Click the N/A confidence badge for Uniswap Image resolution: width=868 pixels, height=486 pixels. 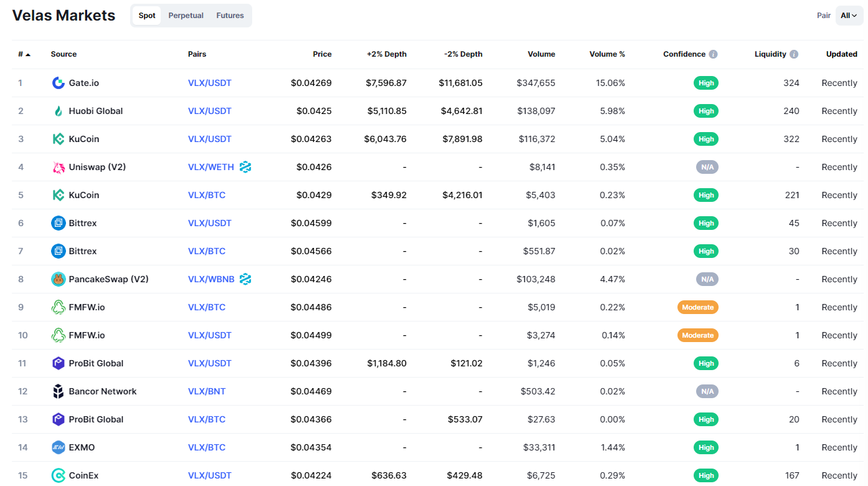(x=707, y=167)
